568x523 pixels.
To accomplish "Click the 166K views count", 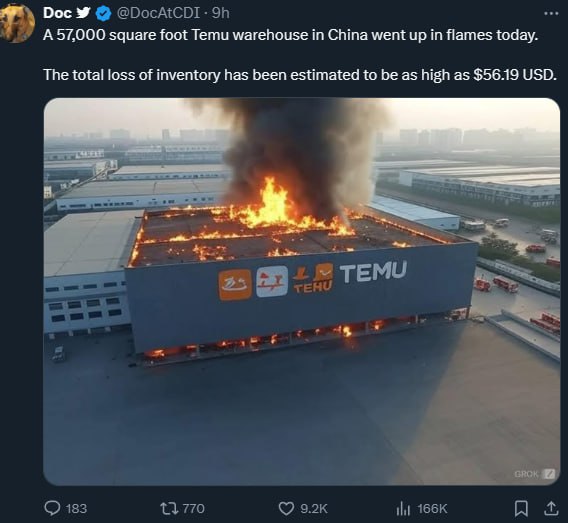I will tap(432, 509).
